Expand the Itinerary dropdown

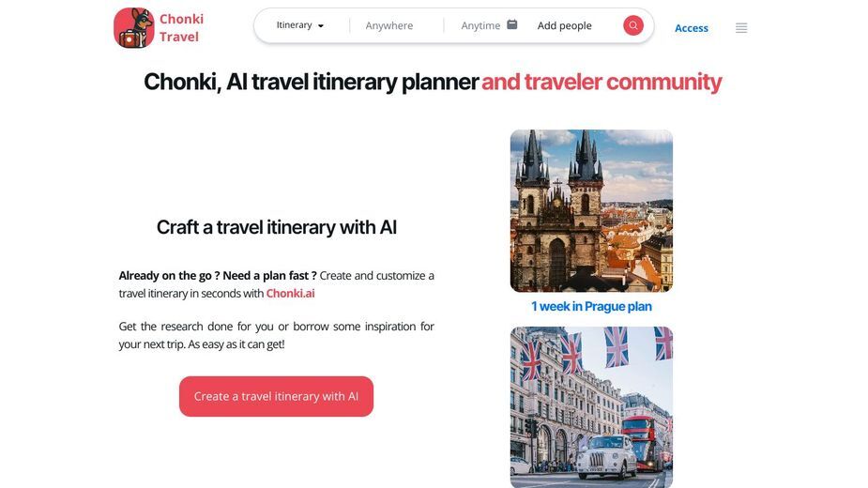coord(299,25)
